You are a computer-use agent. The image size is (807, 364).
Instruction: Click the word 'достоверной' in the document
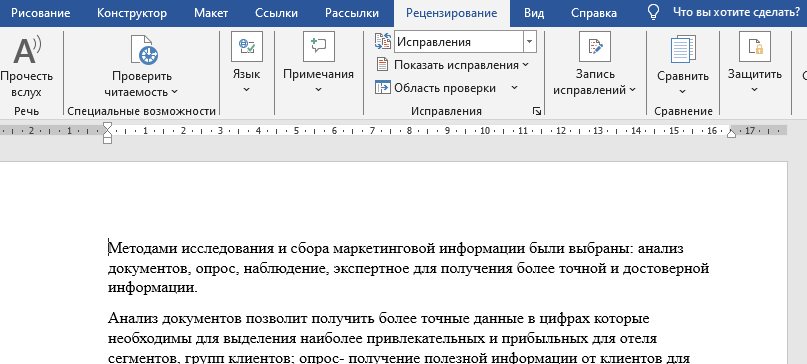click(666, 268)
